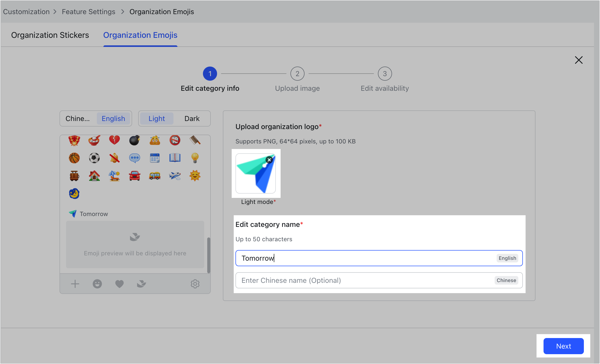
Task: Open the smiley face emoji tab
Action: tap(97, 284)
